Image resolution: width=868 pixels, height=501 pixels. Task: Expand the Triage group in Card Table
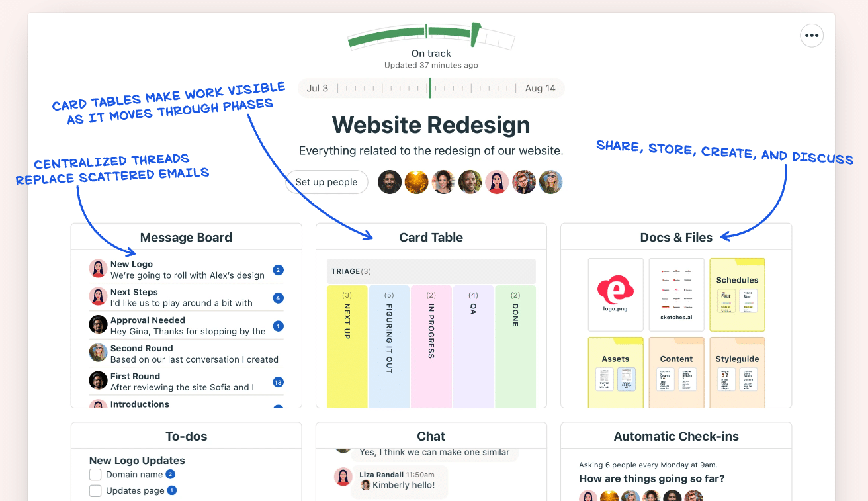point(431,271)
